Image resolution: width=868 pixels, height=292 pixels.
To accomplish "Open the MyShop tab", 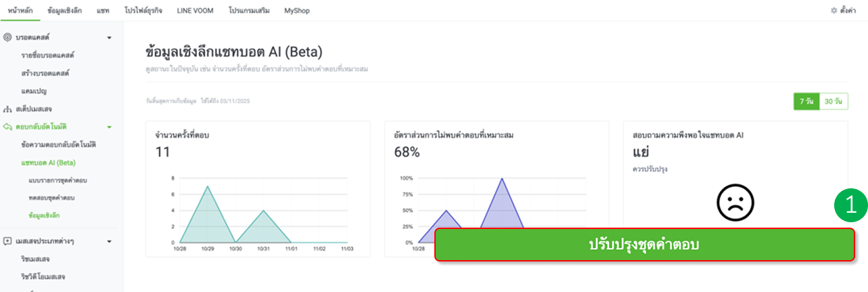I will (x=297, y=11).
